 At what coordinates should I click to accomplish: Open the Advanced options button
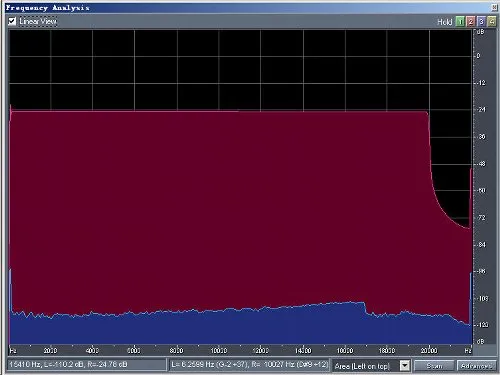[476, 366]
